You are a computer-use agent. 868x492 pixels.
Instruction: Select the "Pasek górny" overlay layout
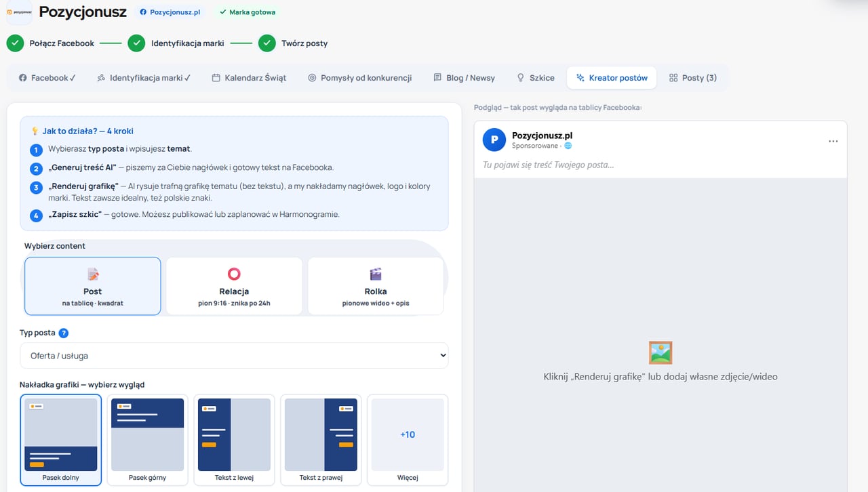[x=148, y=440]
